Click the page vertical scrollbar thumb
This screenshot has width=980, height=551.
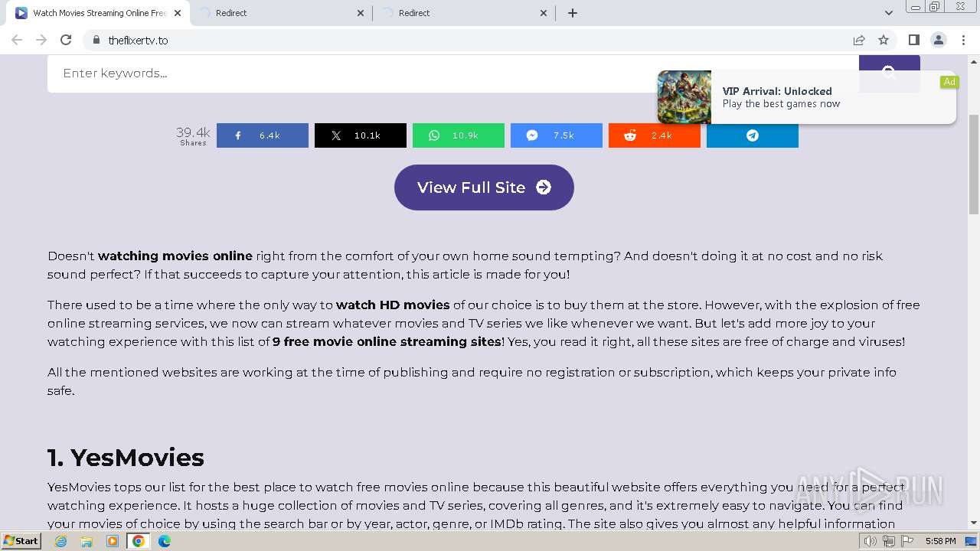click(974, 165)
